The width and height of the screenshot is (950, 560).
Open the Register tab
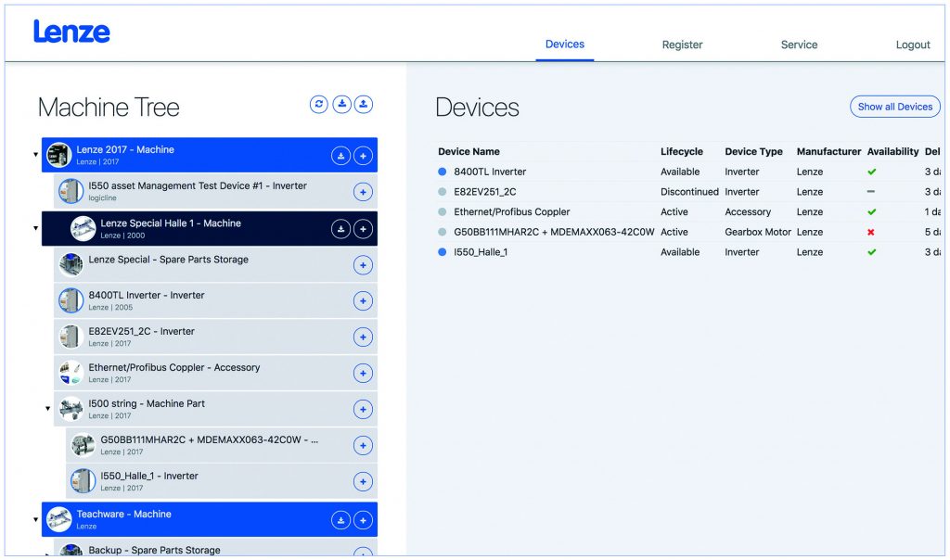coord(682,45)
